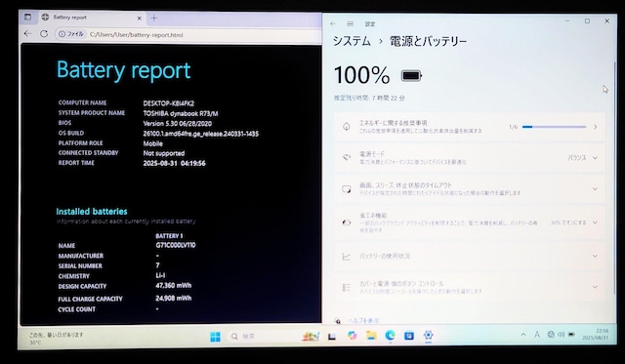This screenshot has width=625, height=364.
Task: Click the DESKTOP-KBI4FK2 computer name
Action: (x=169, y=103)
